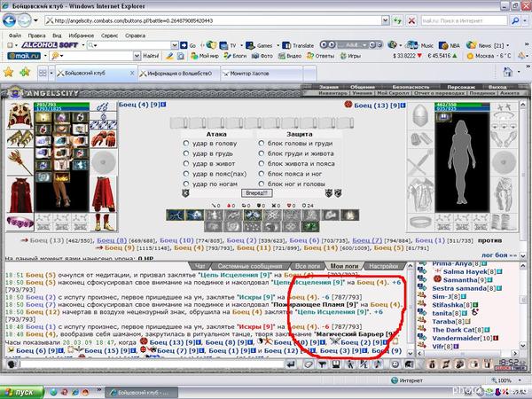Screen dimensions: 532x399
Task: Select defense 'блок пояса и ног' radio
Action: tap(262, 174)
